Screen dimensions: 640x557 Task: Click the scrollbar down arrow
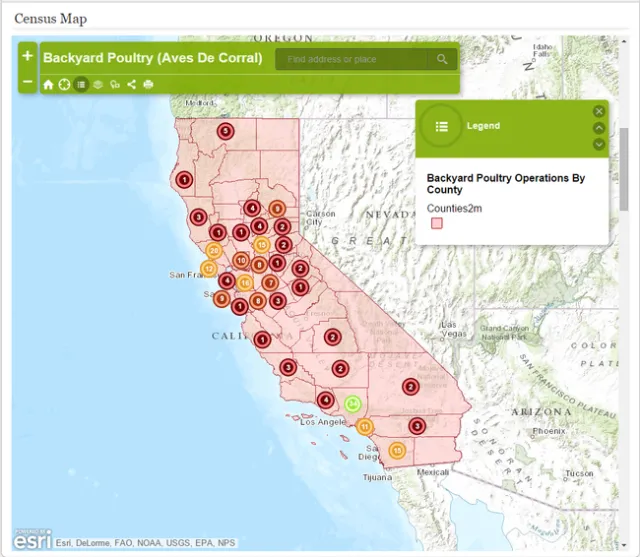coord(624,545)
